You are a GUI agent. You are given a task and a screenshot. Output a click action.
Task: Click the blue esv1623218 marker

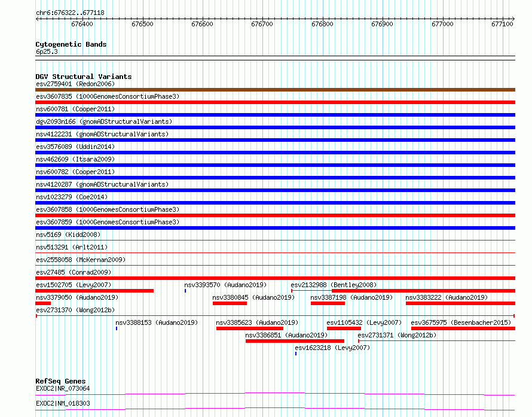tap(296, 354)
